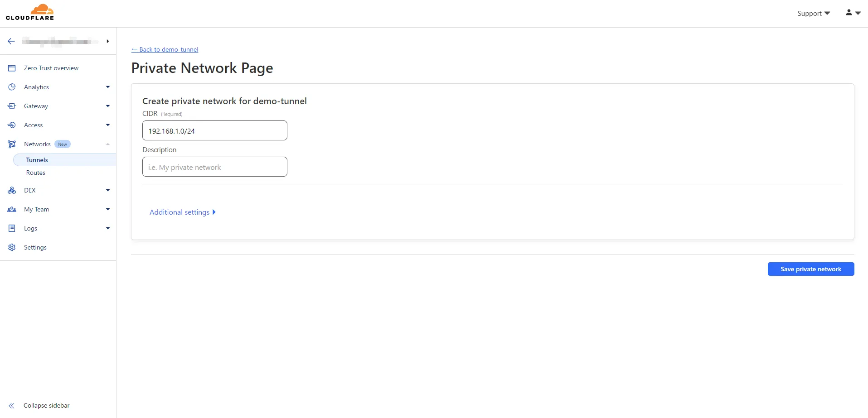Viewport: 868px width, 418px height.
Task: Open the Networks menu label
Action: tap(37, 144)
